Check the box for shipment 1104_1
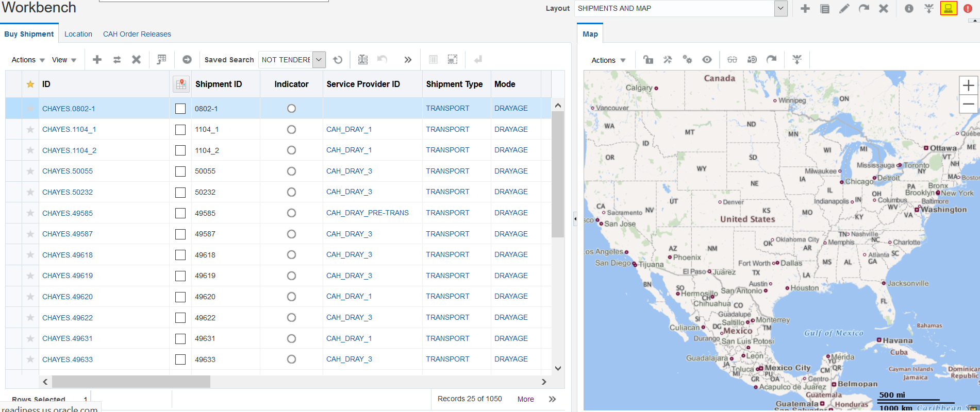This screenshot has width=980, height=412. click(180, 130)
